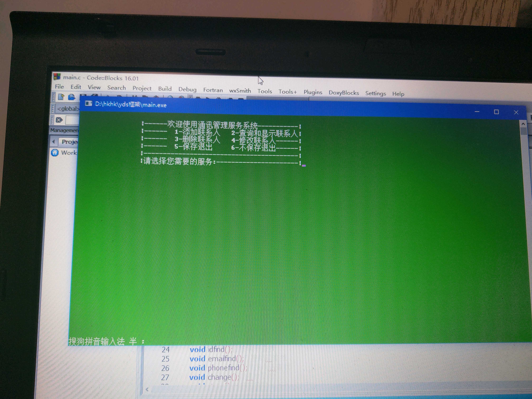Open the Plugins menu
Viewport: 532px width, 399px height.
pos(313,92)
